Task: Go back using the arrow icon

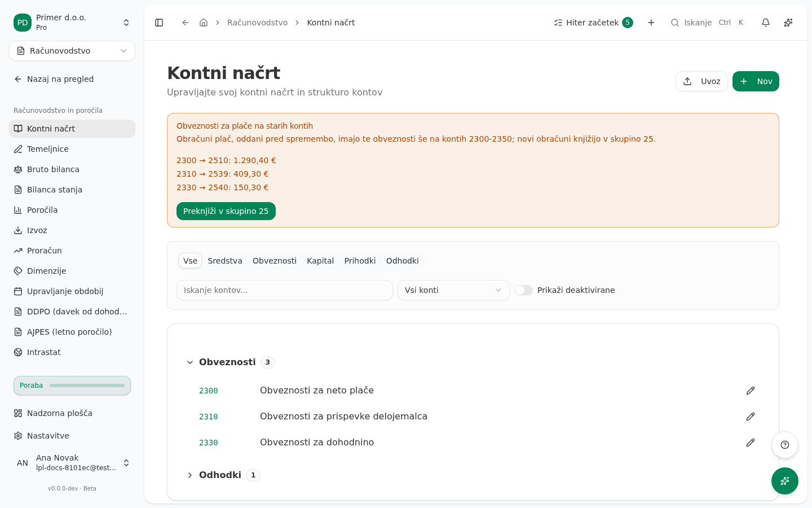Action: 185,23
